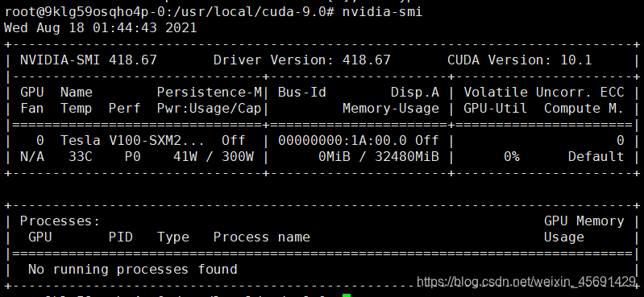Click the 0% GPU-Util value
This screenshot has height=297, width=644.
[511, 157]
